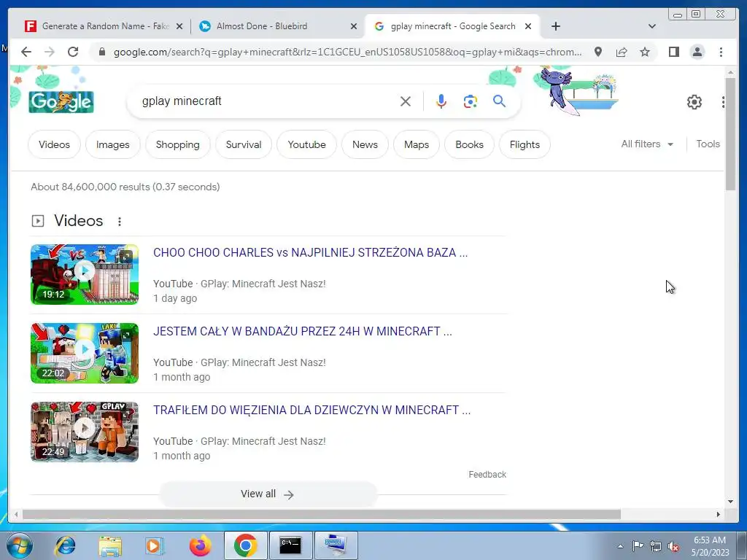747x560 pixels.
Task: Open the Chrome three-dot menu
Action: 721,52
